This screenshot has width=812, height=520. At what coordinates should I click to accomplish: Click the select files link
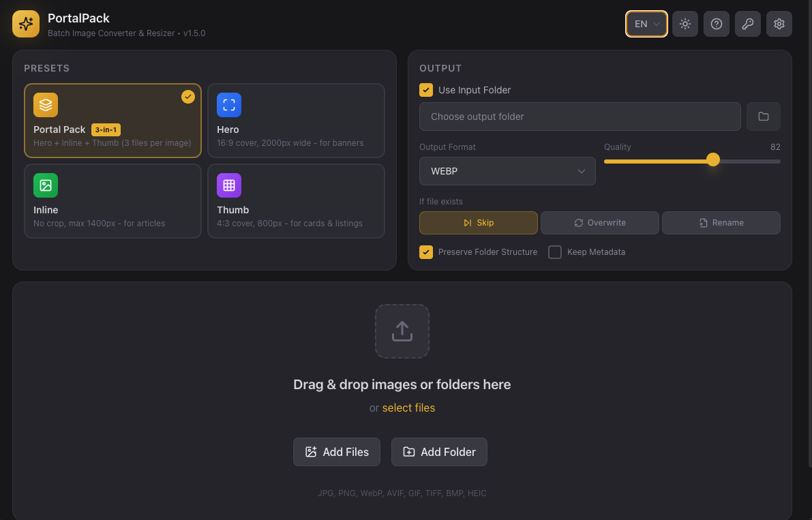(408, 408)
